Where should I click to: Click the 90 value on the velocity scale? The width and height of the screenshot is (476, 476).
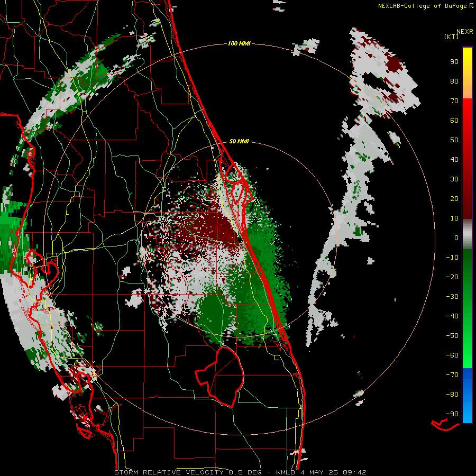(454, 62)
